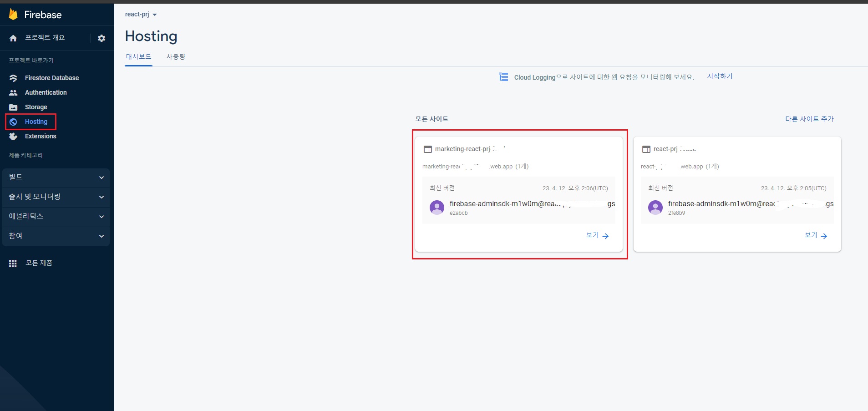868x411 pixels.
Task: Open the react-prj project selector dropdown
Action: [141, 15]
